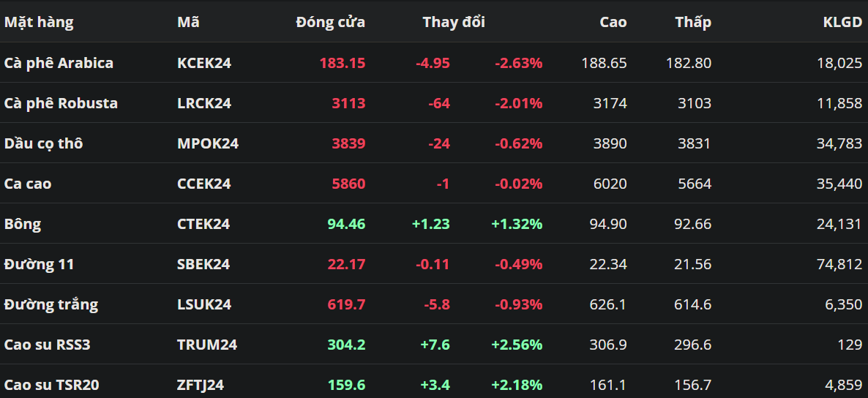The height and width of the screenshot is (398, 868).
Task: Click the Mặt hàng column header
Action: 39,22
